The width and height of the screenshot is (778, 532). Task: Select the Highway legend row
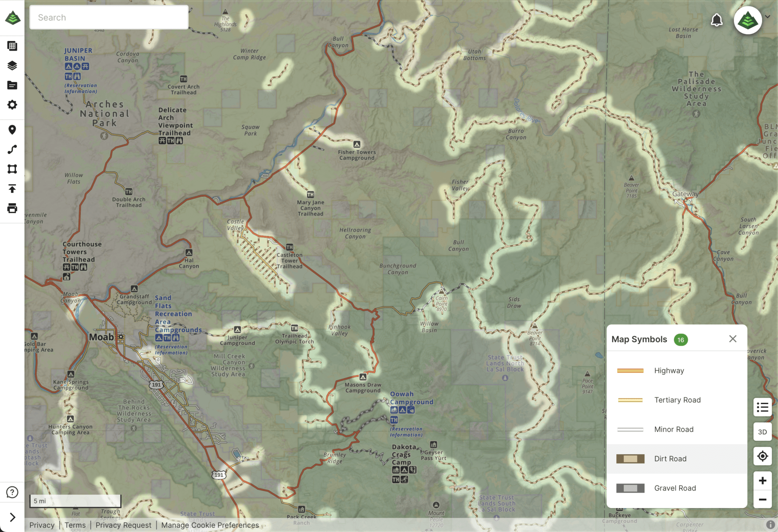pyautogui.click(x=677, y=371)
